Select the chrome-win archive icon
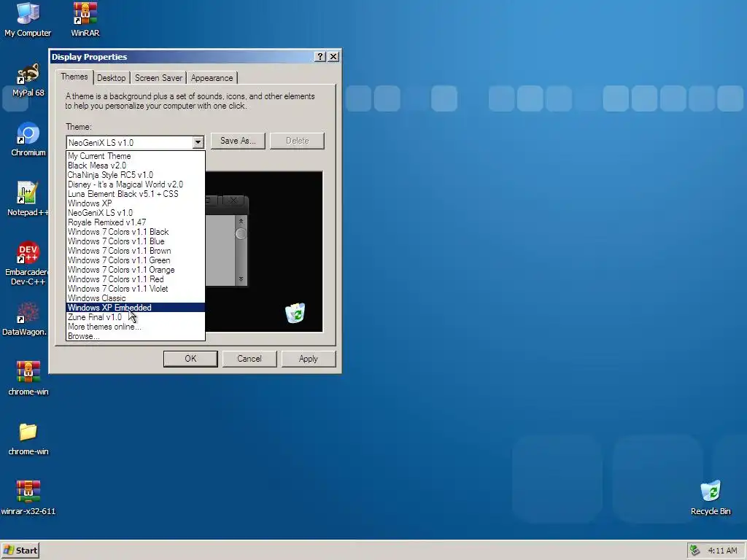This screenshot has height=560, width=747. tap(28, 378)
